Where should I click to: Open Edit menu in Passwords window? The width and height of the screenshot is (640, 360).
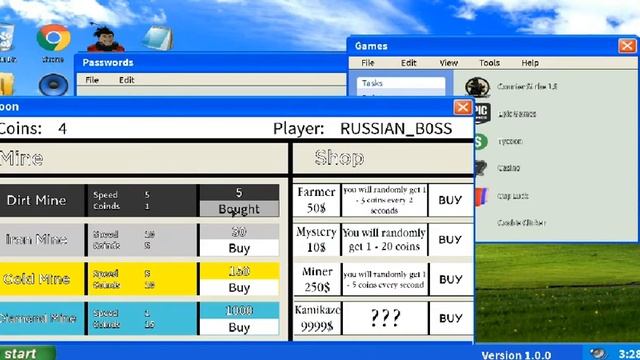coord(127,80)
